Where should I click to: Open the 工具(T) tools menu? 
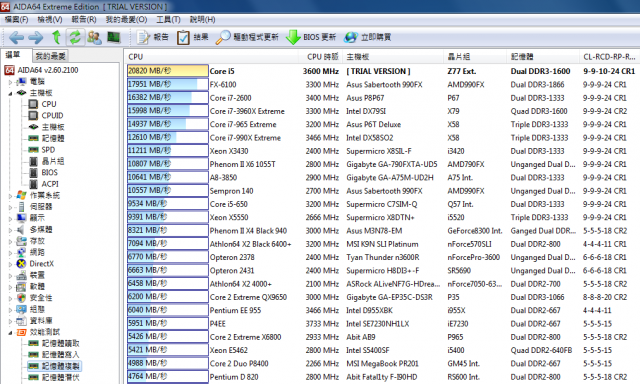click(168, 20)
